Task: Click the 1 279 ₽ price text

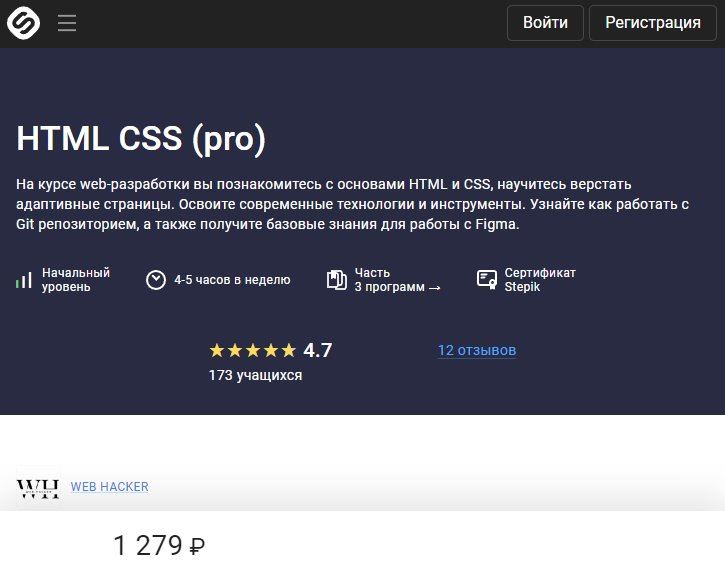Action: tap(159, 546)
